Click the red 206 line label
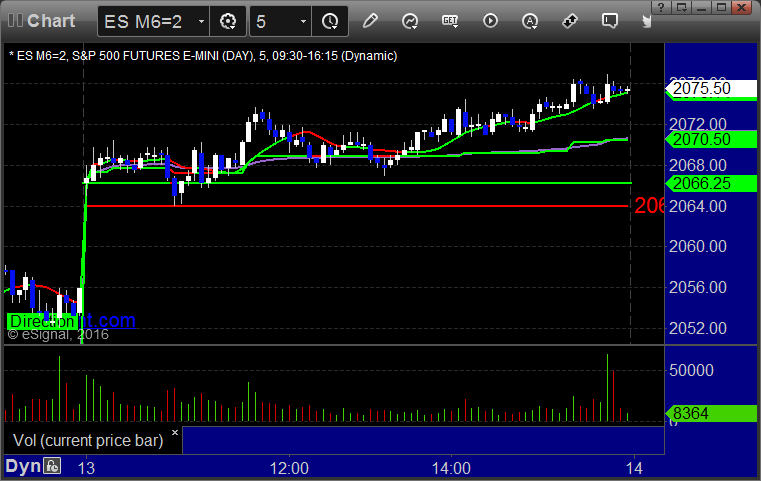The width and height of the screenshot is (761, 481). (649, 206)
